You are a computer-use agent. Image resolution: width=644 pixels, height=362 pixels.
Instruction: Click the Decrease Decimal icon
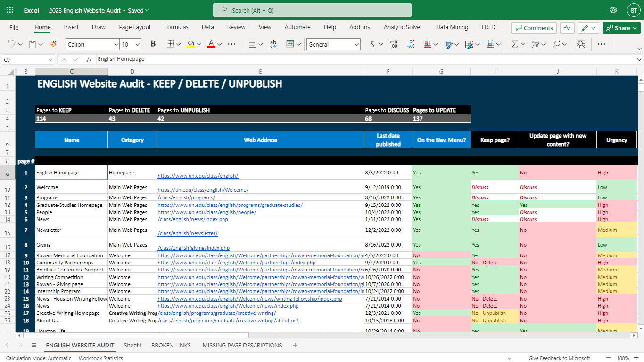[411, 44]
